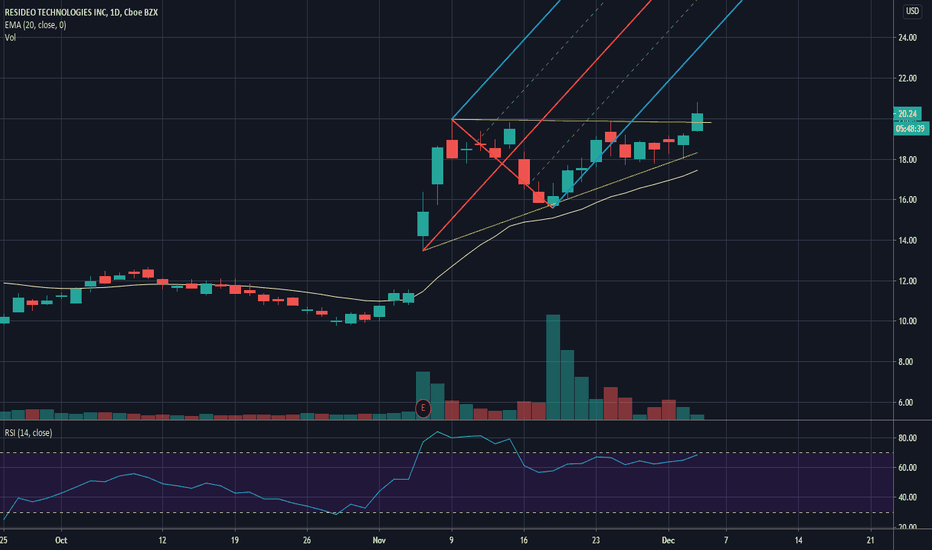Screen dimensions: 932x550
Task: Click the 16 date label on time axis
Action: click(x=524, y=540)
